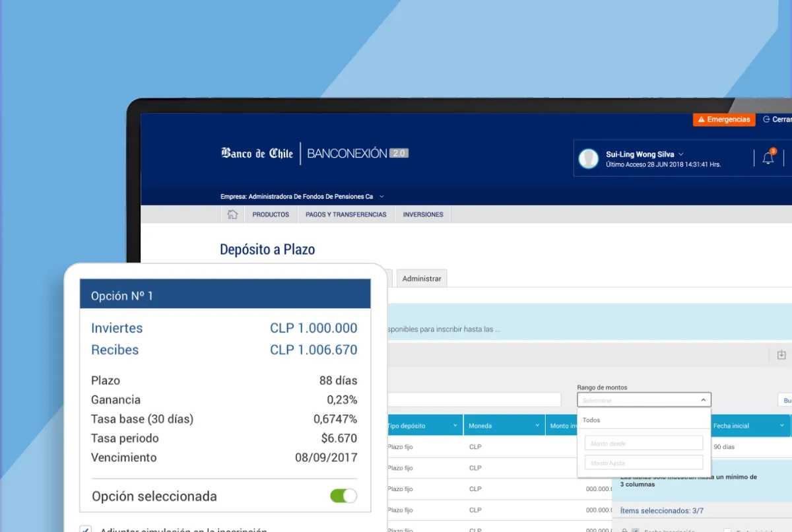Click the Banco de Chile logo
Screen dimensions: 792x532
click(x=257, y=153)
